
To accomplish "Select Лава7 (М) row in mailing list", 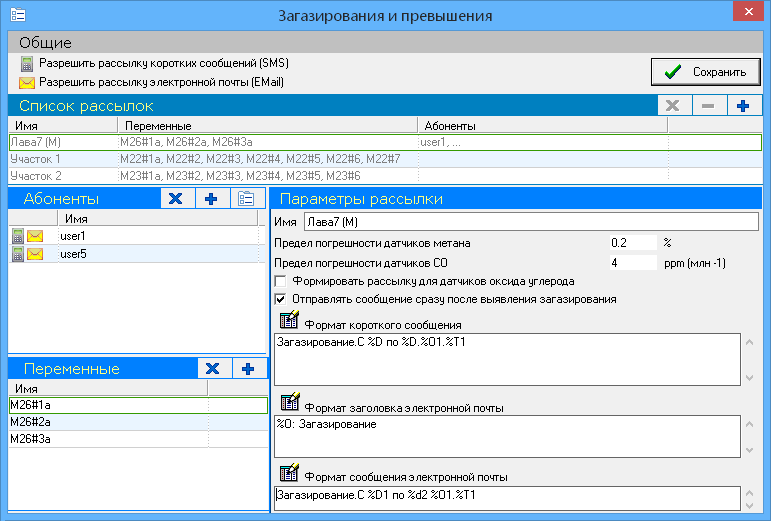I will (x=385, y=143).
